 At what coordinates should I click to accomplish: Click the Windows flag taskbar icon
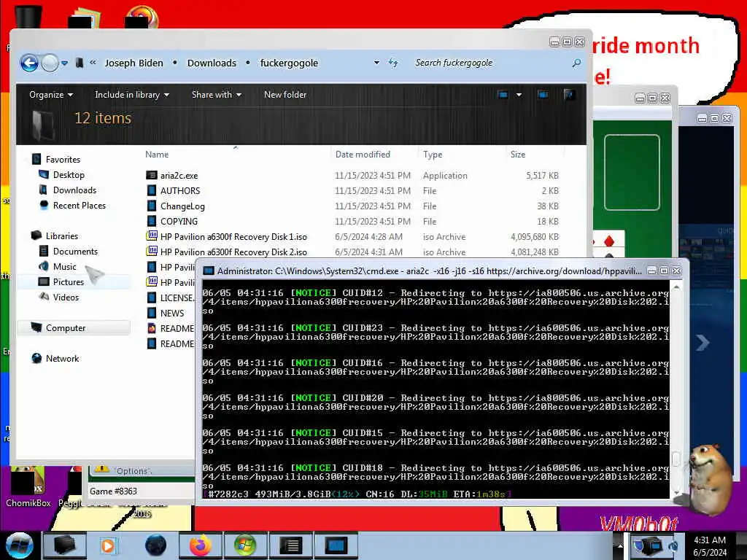(x=245, y=545)
